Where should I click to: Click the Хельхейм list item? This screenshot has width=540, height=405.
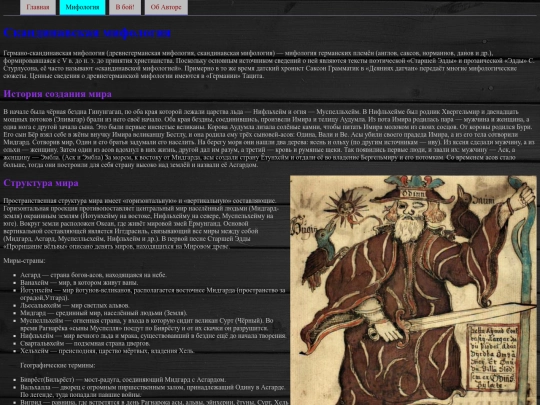coord(107,351)
